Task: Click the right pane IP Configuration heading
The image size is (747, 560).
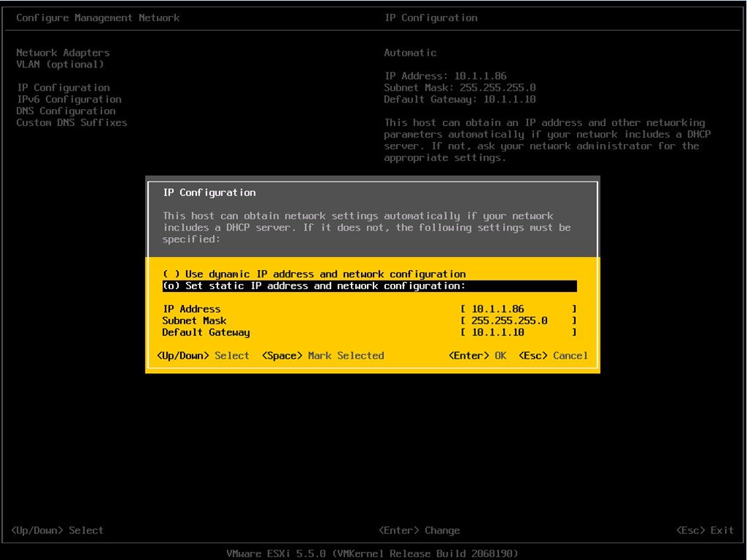Action: pyautogui.click(x=431, y=18)
